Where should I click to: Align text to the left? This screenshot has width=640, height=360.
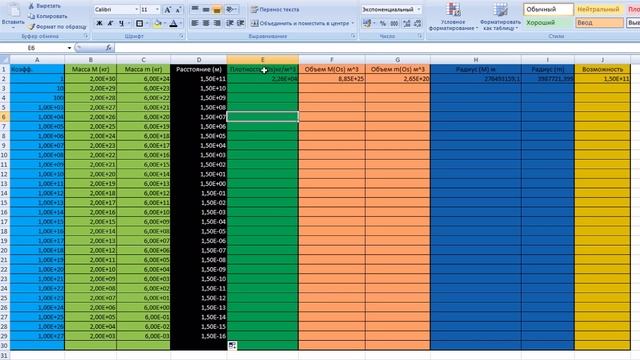point(195,24)
